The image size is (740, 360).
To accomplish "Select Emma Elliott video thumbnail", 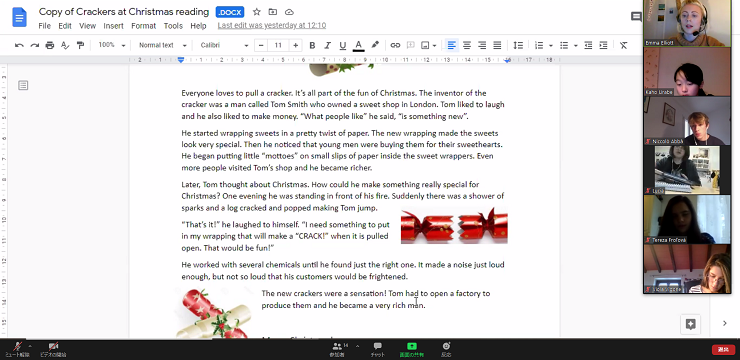I will [x=687, y=23].
